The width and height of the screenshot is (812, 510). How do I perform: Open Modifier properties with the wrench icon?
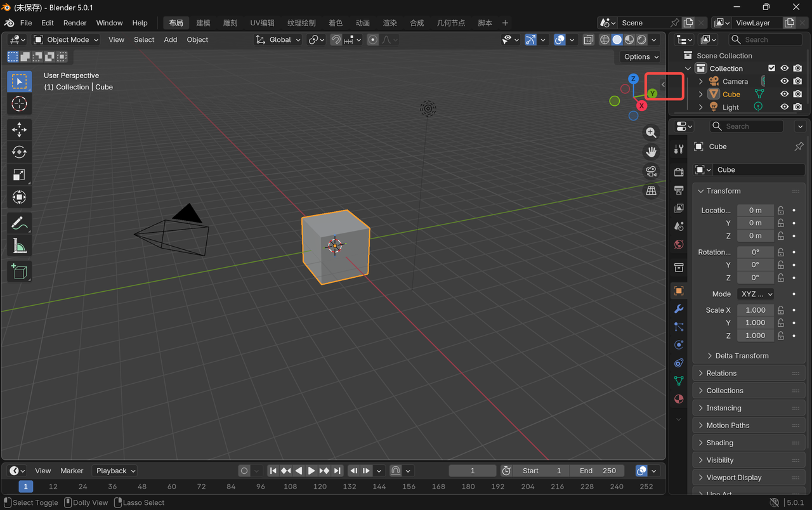[678, 309]
